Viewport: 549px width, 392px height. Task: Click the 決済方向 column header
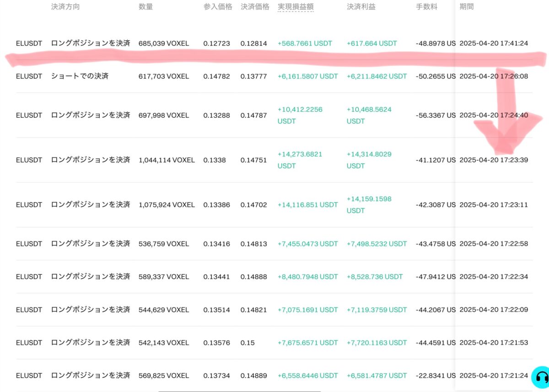pos(65,7)
